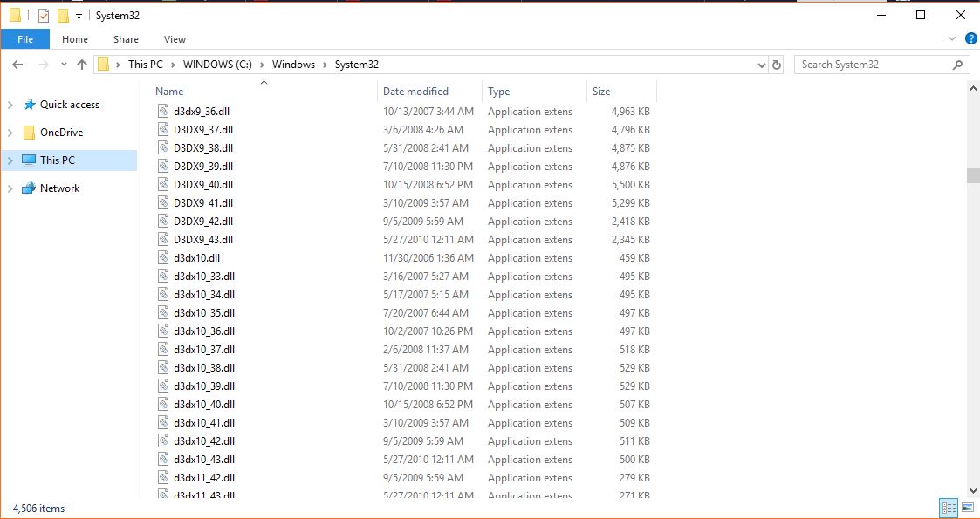
Task: Switch to Large icons view layout
Action: [968, 508]
